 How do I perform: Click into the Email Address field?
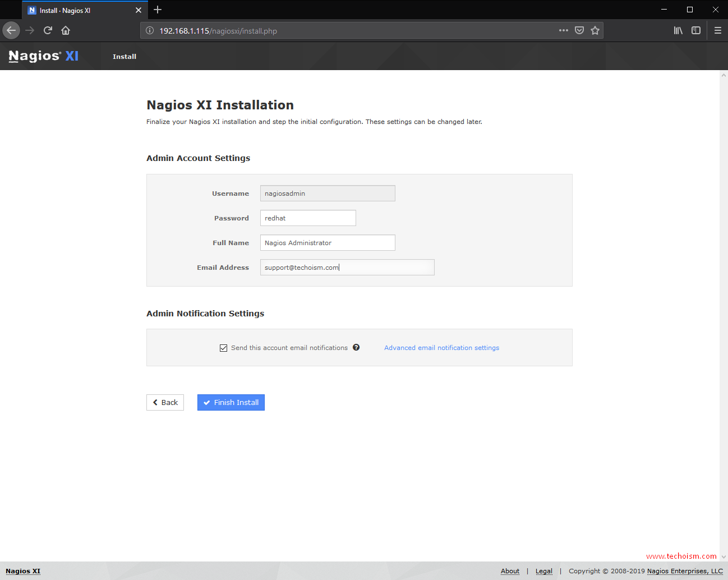(x=347, y=268)
